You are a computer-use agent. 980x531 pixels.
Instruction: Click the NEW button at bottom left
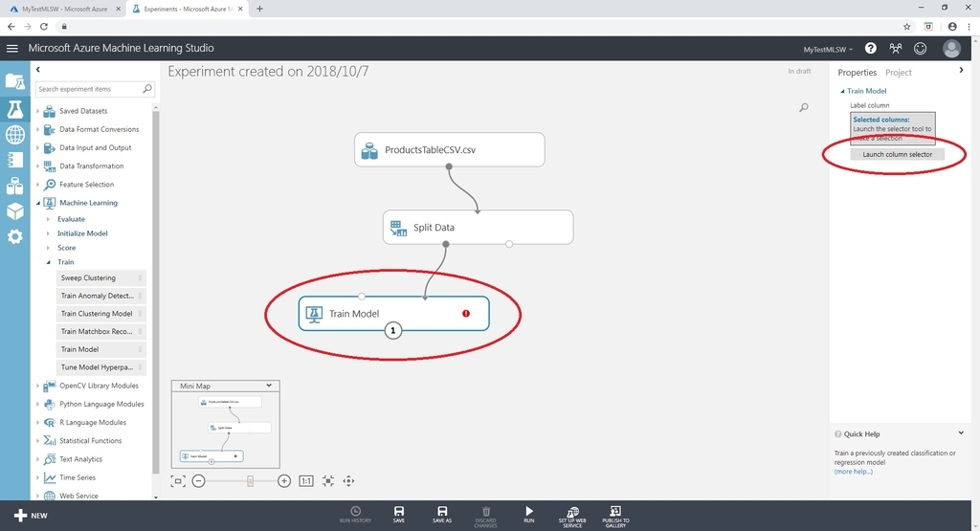31,516
